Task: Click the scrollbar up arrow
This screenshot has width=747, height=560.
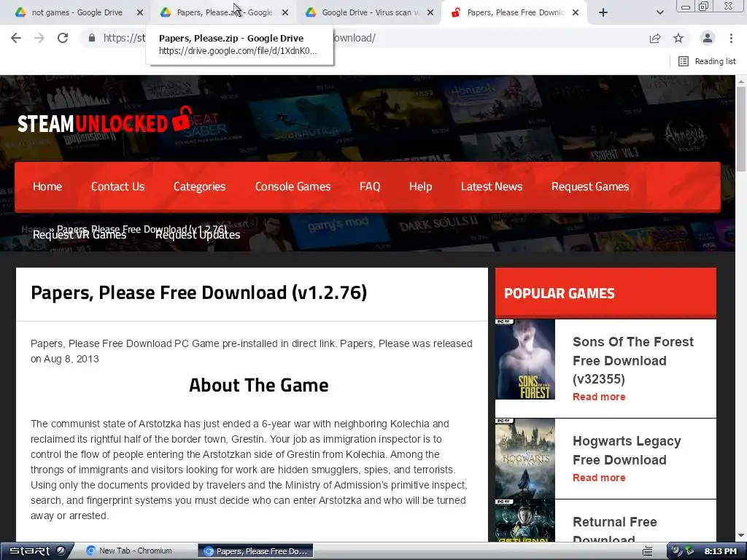Action: click(741, 82)
